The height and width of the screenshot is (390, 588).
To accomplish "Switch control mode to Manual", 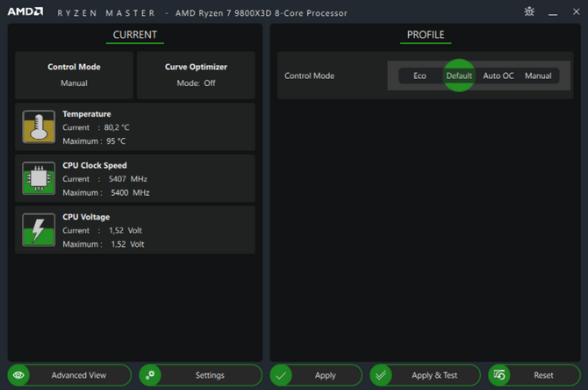I will click(538, 76).
